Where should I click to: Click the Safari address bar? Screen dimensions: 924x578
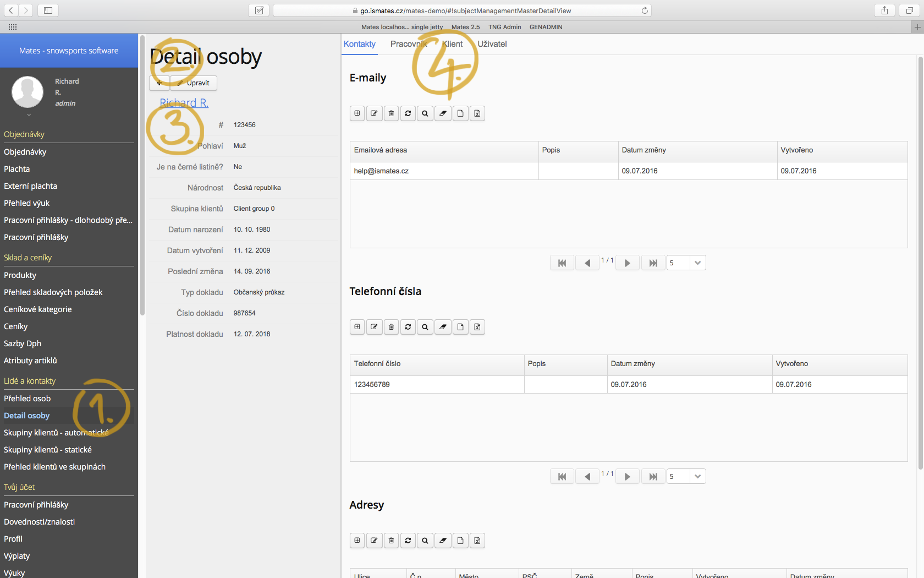click(462, 10)
